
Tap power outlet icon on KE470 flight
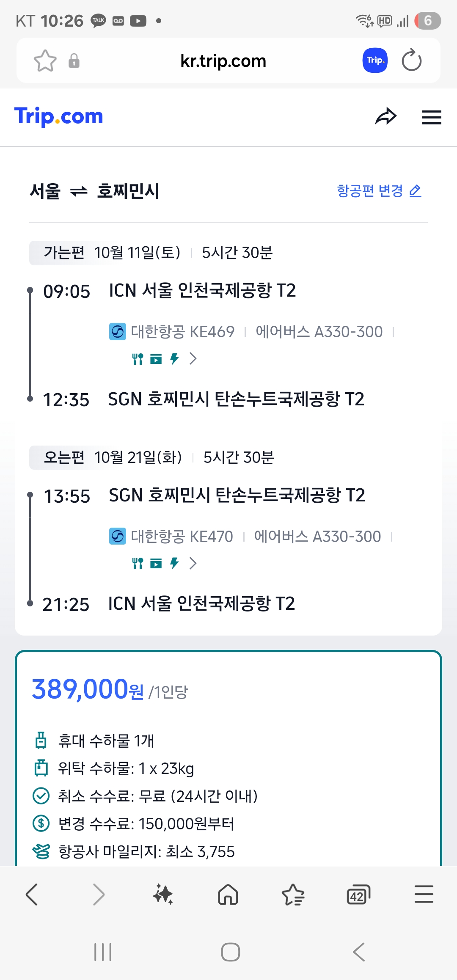click(174, 563)
